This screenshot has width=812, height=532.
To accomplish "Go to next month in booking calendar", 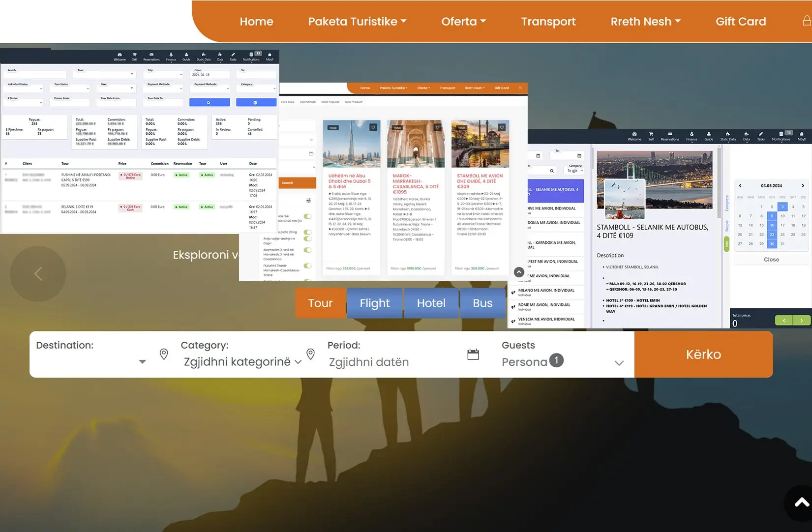I will 803,186.
